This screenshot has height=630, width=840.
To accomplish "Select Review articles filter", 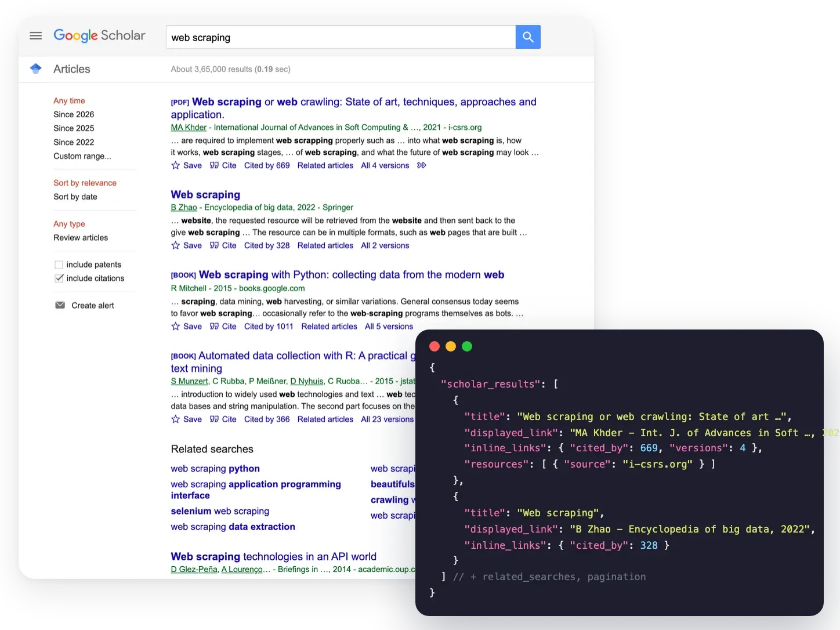I will (x=81, y=238).
